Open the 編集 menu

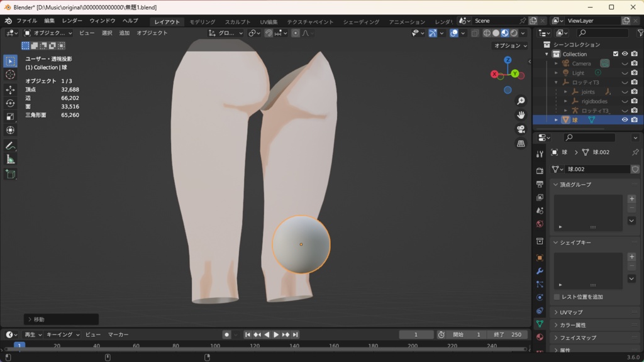pyautogui.click(x=49, y=21)
